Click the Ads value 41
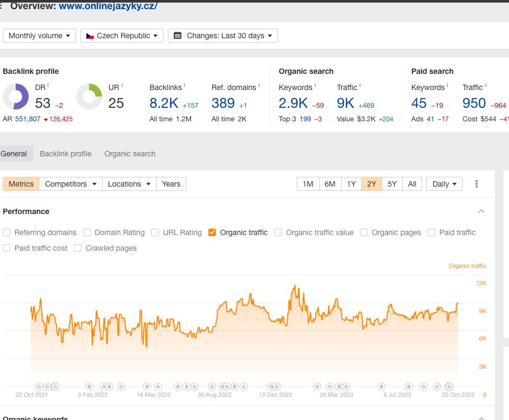The image size is (509, 420). [430, 119]
